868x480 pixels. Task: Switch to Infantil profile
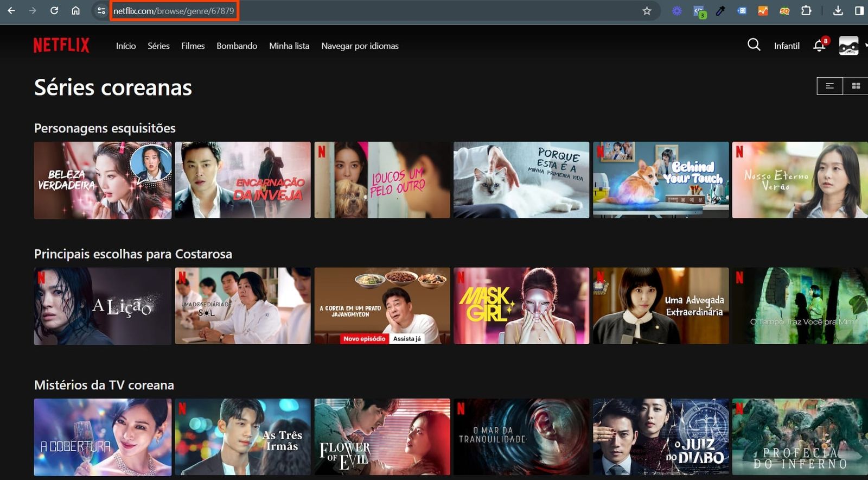click(x=787, y=46)
